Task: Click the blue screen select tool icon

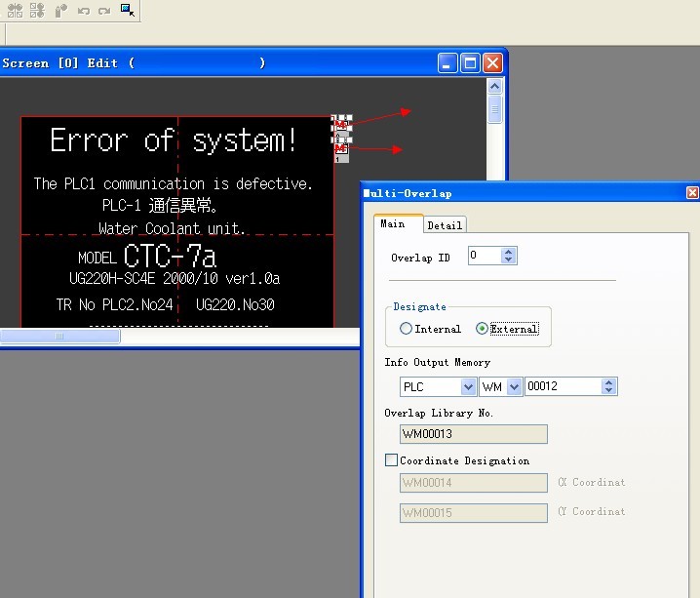Action: tap(128, 11)
